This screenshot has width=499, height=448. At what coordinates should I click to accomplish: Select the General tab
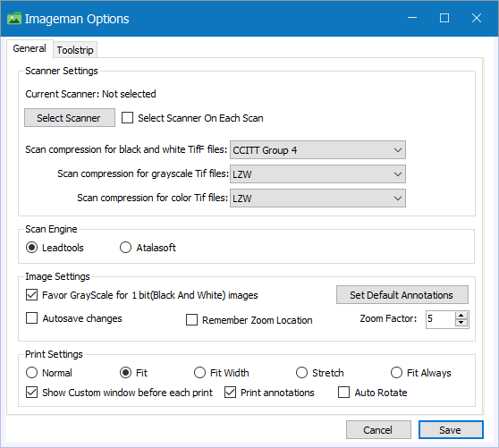30,48
